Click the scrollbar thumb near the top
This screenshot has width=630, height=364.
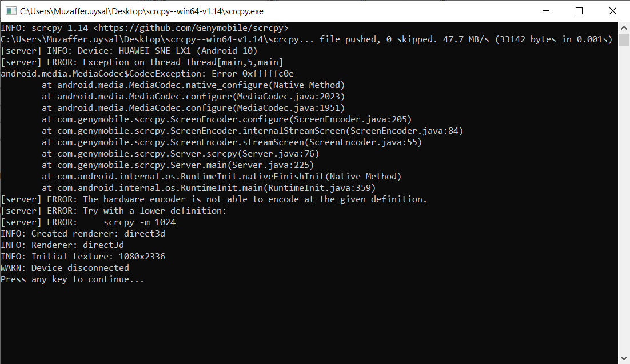click(x=624, y=39)
